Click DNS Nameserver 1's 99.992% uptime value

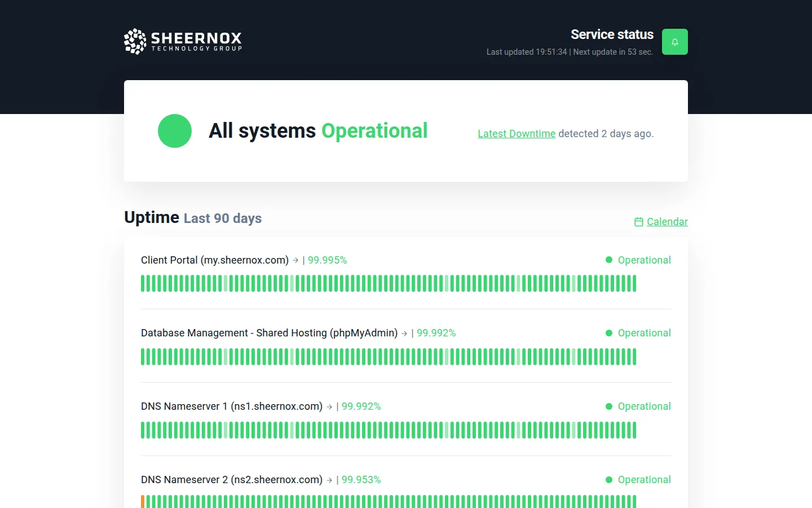point(361,406)
